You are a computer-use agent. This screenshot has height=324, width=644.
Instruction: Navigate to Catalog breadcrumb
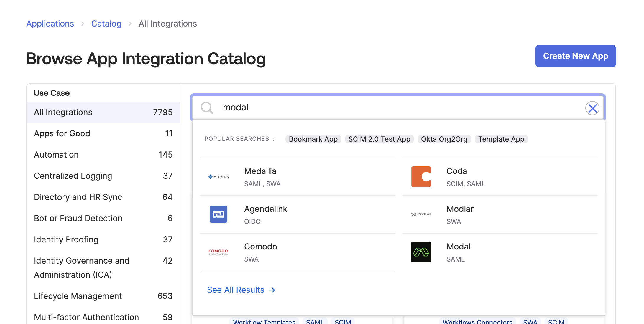tap(106, 24)
